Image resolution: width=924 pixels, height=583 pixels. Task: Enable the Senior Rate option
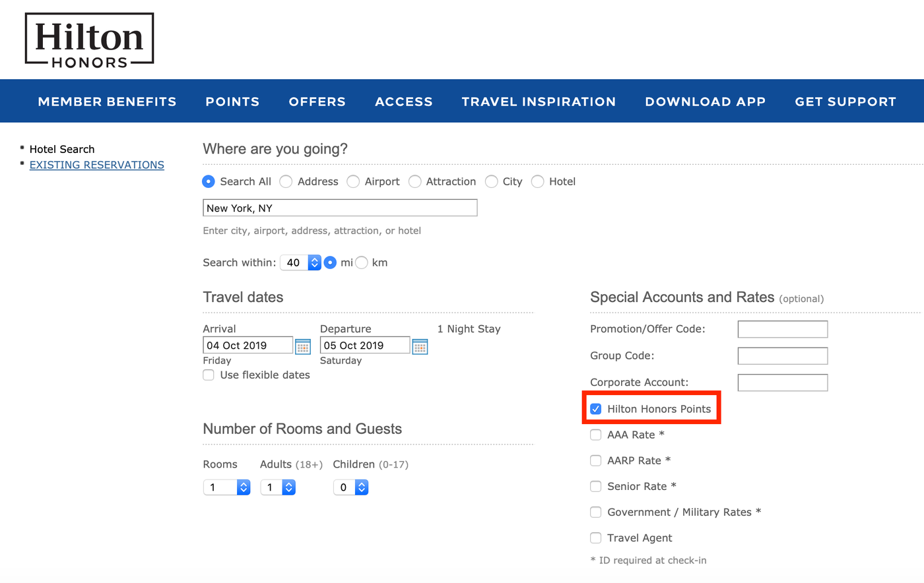point(595,486)
